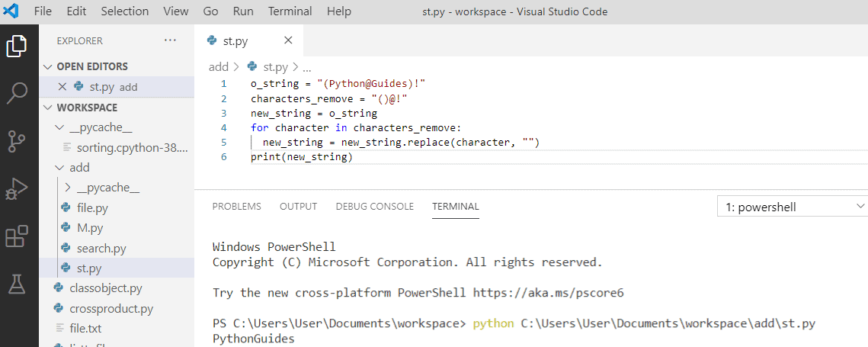This screenshot has width=868, height=347.
Task: Switch to the Output panel tab
Action: coord(299,206)
